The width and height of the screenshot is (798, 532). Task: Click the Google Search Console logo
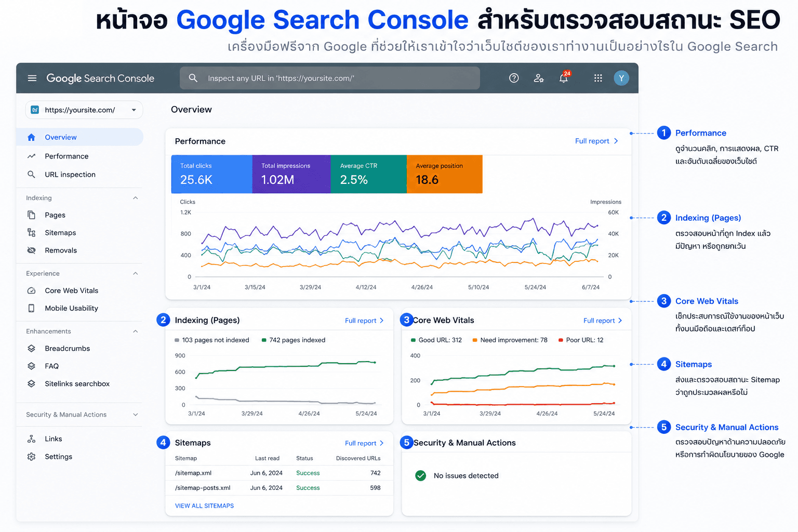[x=100, y=78]
